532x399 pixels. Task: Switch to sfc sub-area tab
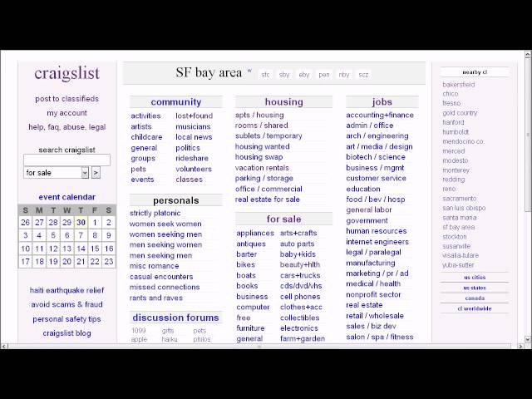(x=265, y=75)
